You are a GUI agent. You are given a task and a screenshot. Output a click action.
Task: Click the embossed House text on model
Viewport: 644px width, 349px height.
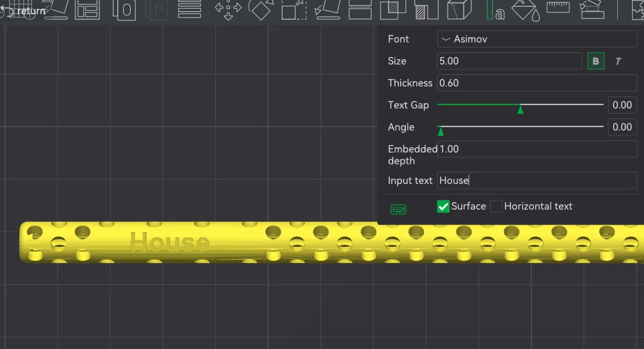pos(170,243)
